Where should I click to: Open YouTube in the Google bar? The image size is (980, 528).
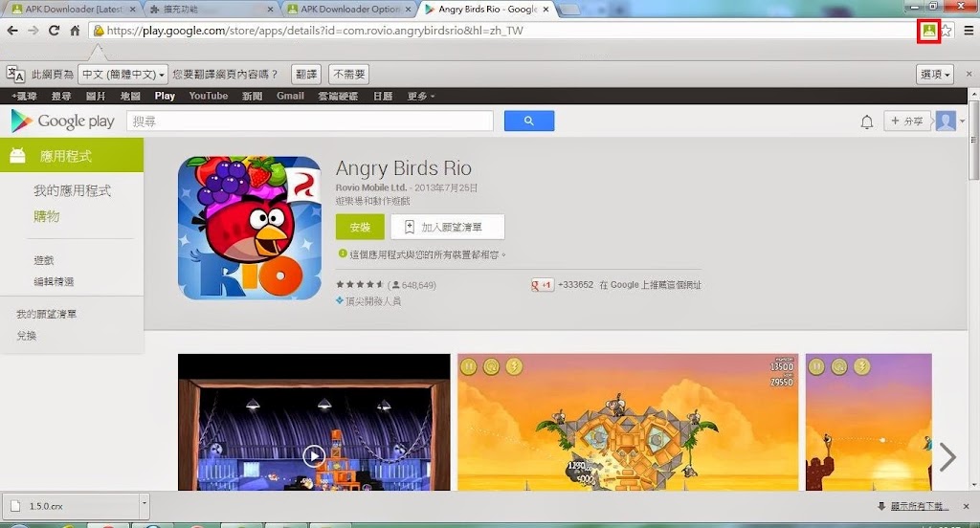(x=208, y=97)
